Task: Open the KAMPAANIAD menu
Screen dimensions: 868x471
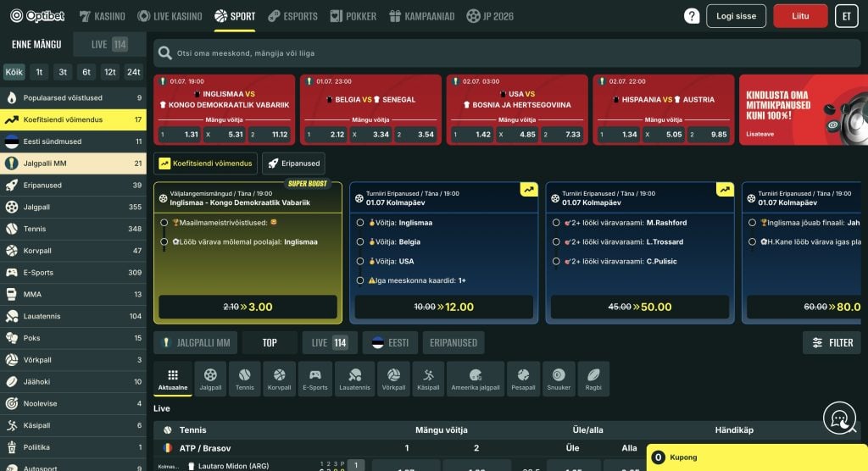Action: point(422,16)
